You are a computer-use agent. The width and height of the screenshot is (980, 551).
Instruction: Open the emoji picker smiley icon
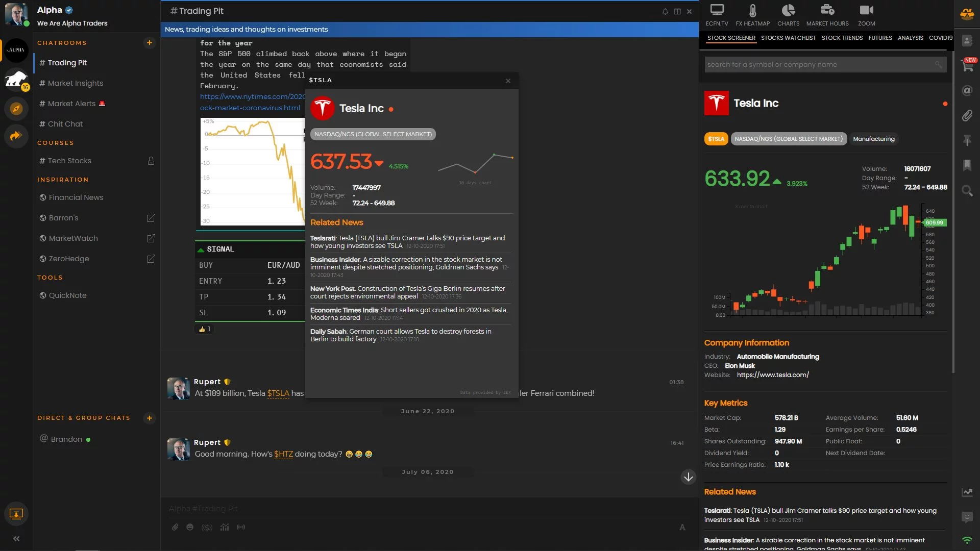coord(190,527)
